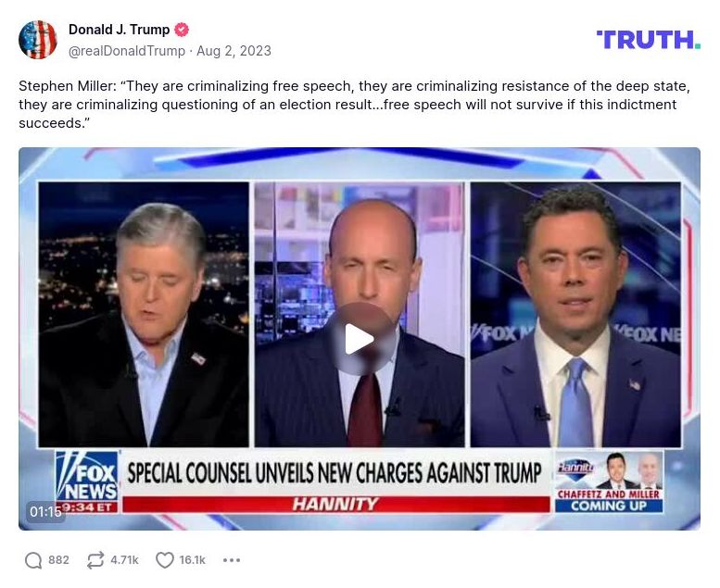This screenshot has width=720, height=588.
Task: View the 882 replies count
Action: click(x=58, y=560)
